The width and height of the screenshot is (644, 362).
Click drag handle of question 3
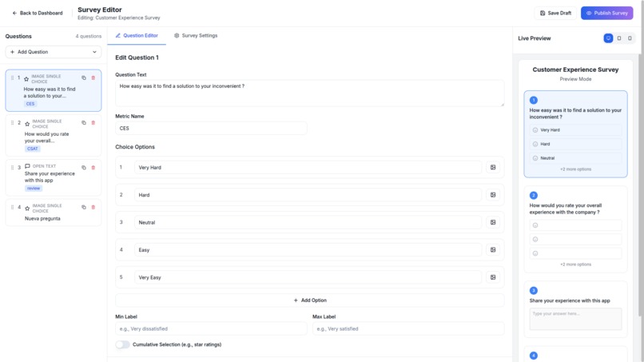click(x=12, y=168)
